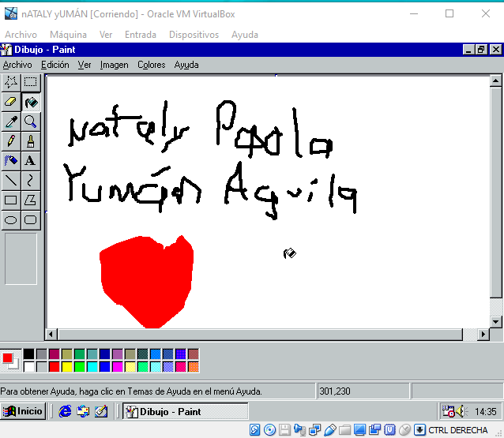504x438 pixels.
Task: Expand the Edición menu in Paint
Action: click(x=55, y=65)
